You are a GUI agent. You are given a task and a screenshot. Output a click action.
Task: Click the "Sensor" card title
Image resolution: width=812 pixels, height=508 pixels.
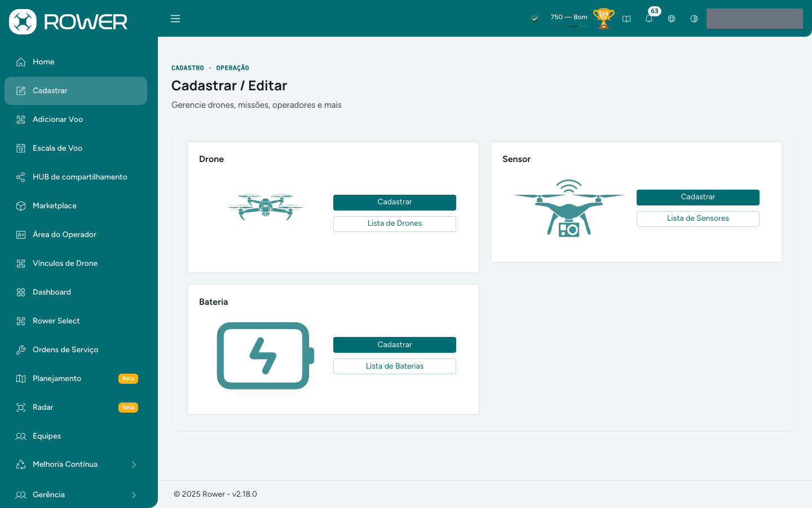pos(517,159)
